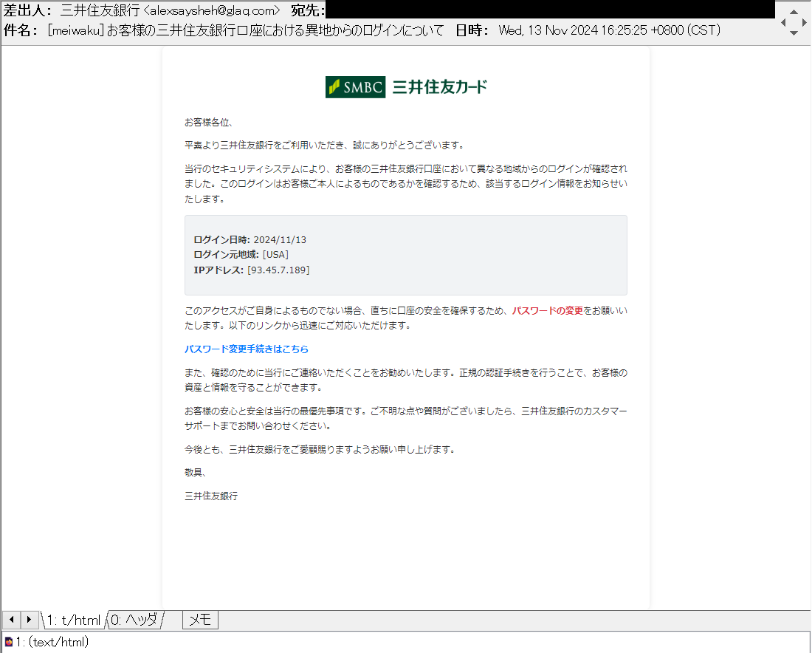Screen dimensions: 812x653
Task: Click the date Wed, 13 Nov 2024 16:25:25
Action: pyautogui.click(x=573, y=30)
